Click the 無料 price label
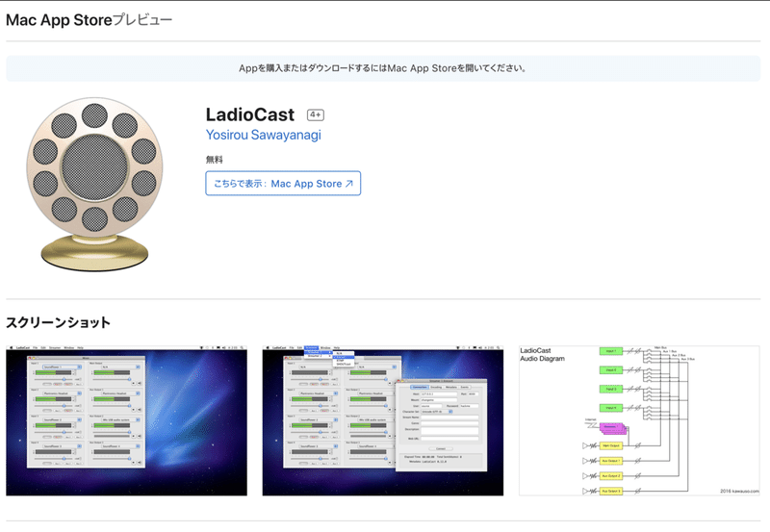Image resolution: width=770 pixels, height=532 pixels. click(x=214, y=160)
